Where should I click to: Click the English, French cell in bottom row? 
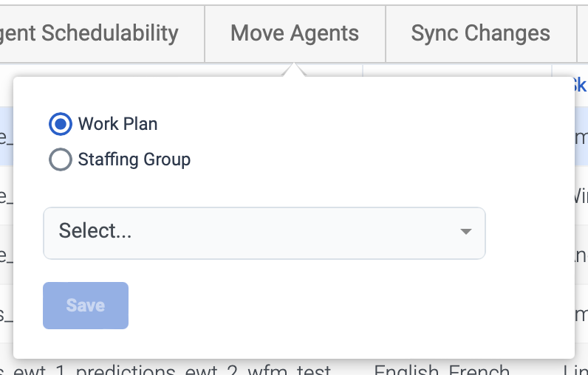(x=442, y=369)
